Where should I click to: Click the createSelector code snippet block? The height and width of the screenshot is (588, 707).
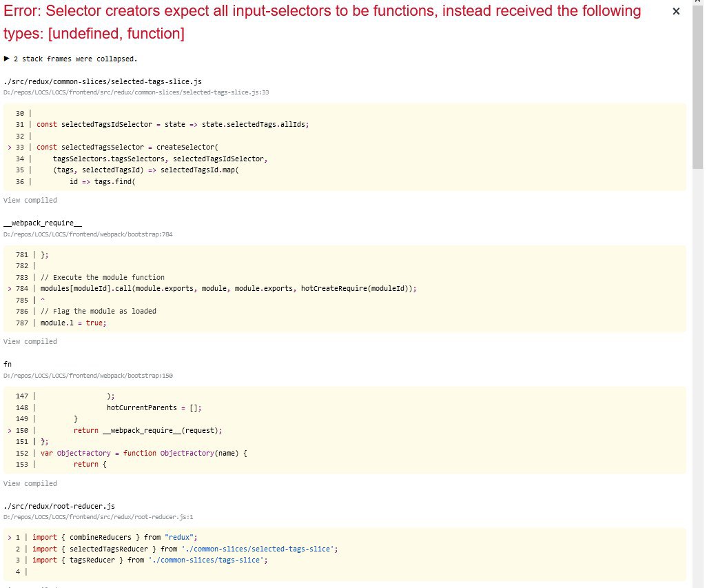345,147
